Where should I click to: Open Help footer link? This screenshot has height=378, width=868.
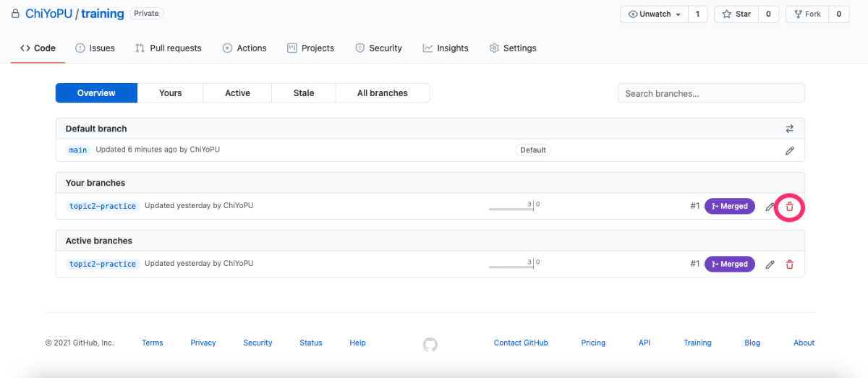357,343
